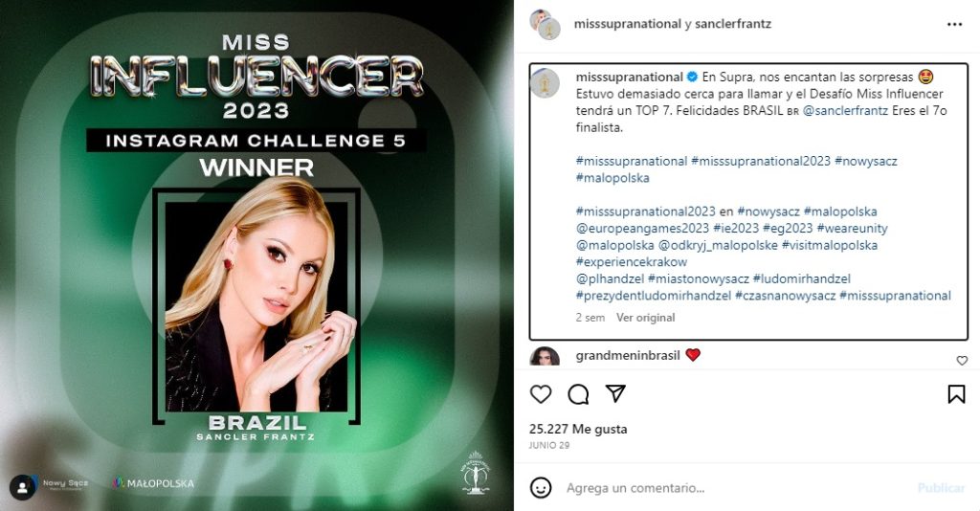
Task: Open emoji picker in comment box
Action: click(541, 487)
